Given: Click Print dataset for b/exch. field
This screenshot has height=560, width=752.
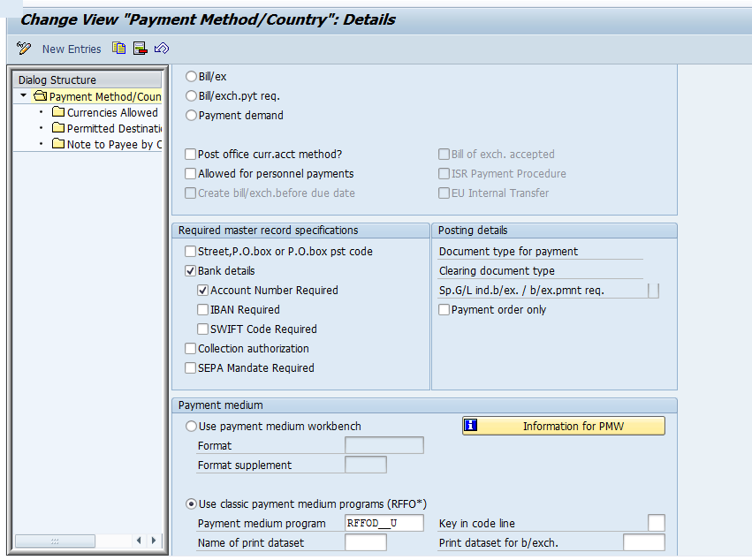Looking at the screenshot, I should tap(644, 542).
